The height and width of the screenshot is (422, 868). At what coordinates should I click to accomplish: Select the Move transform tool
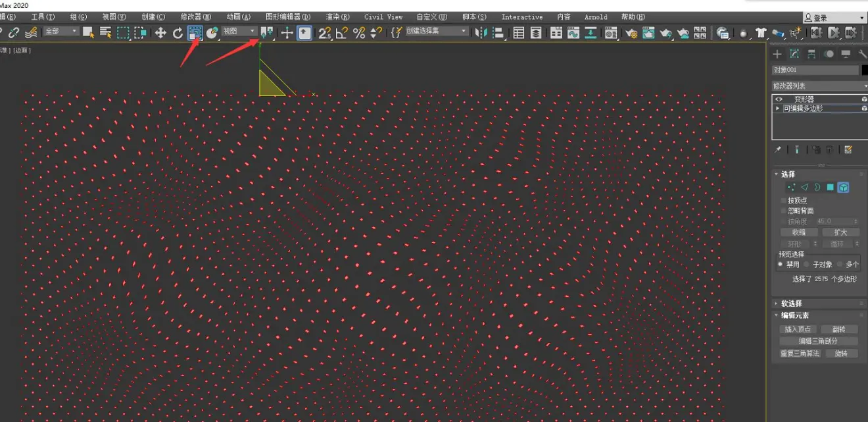pos(160,32)
